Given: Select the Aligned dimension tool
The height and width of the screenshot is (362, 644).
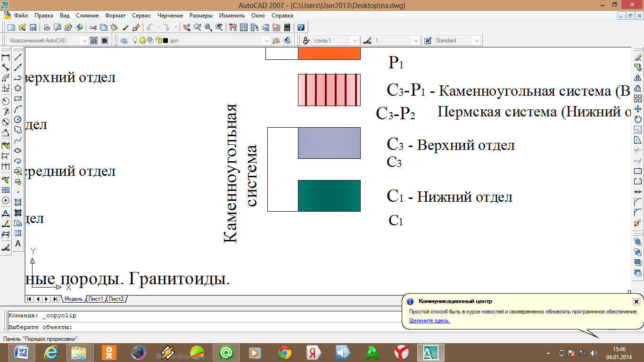Looking at the screenshot, I should tap(6, 67).
